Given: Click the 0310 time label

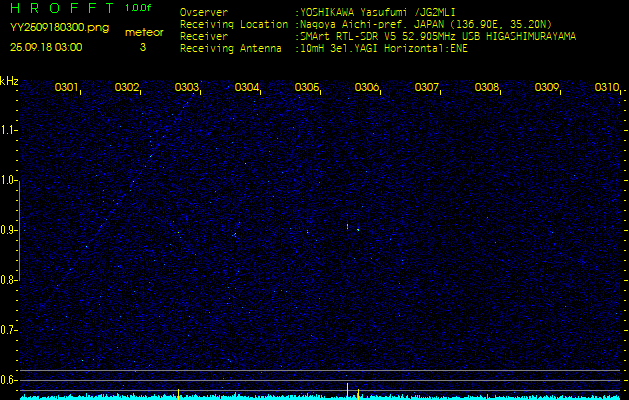Looking at the screenshot, I should pos(606,88).
